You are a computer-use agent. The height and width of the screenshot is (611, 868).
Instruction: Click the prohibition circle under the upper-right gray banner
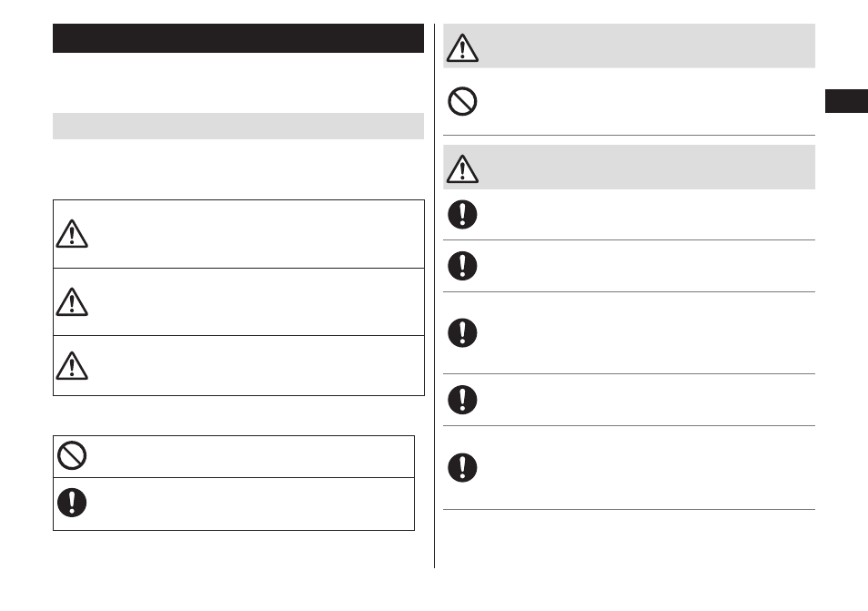point(462,101)
